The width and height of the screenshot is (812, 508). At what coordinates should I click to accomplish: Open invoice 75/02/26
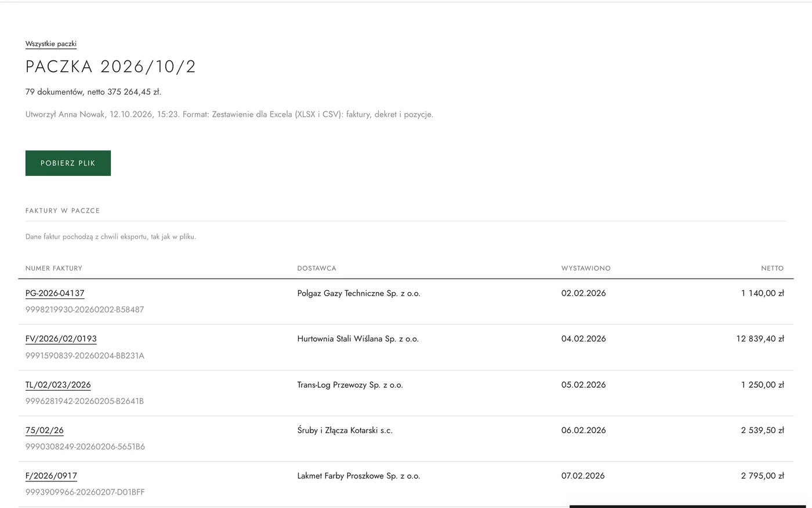(45, 430)
